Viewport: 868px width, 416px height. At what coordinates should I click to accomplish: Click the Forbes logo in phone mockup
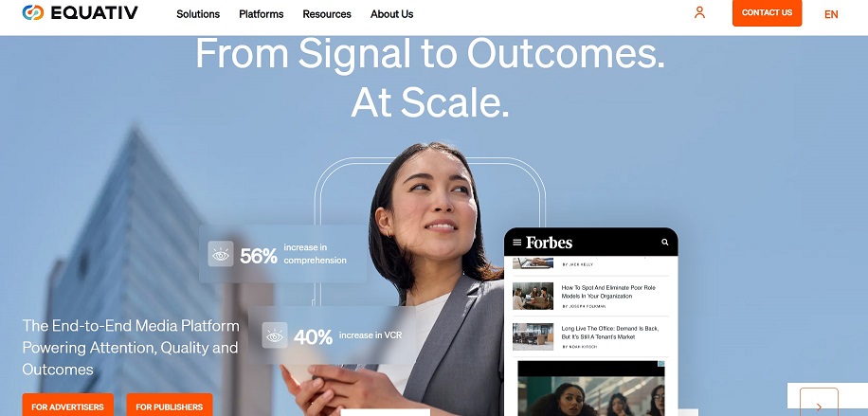click(549, 242)
